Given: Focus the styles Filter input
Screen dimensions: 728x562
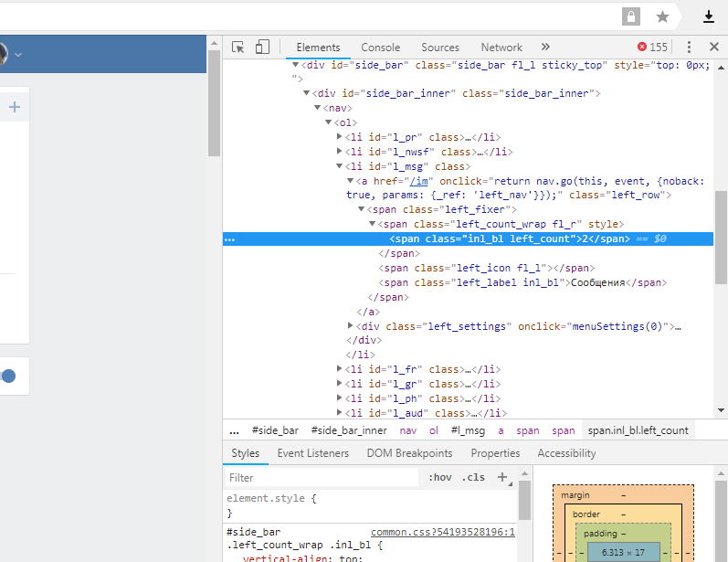Looking at the screenshot, I should pyautogui.click(x=322, y=477).
